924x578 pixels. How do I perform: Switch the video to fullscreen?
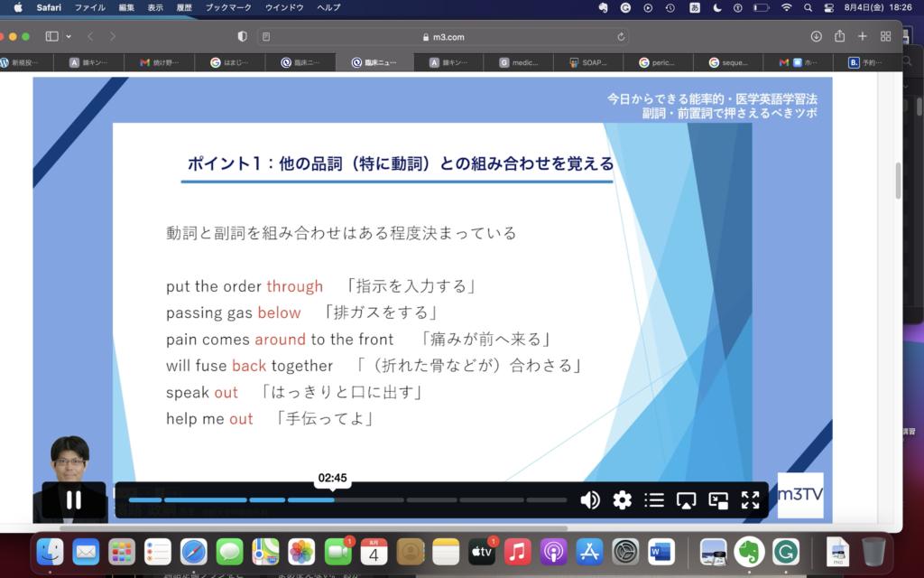[750, 500]
